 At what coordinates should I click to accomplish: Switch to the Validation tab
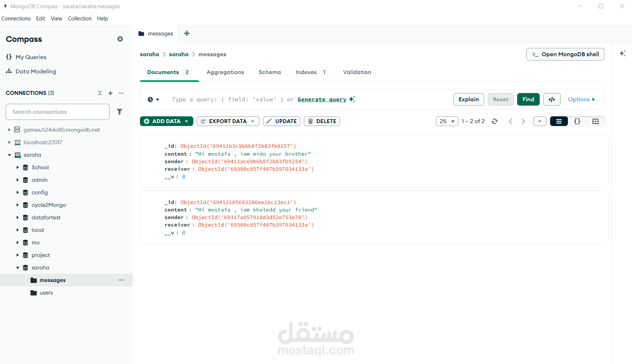pyautogui.click(x=357, y=72)
